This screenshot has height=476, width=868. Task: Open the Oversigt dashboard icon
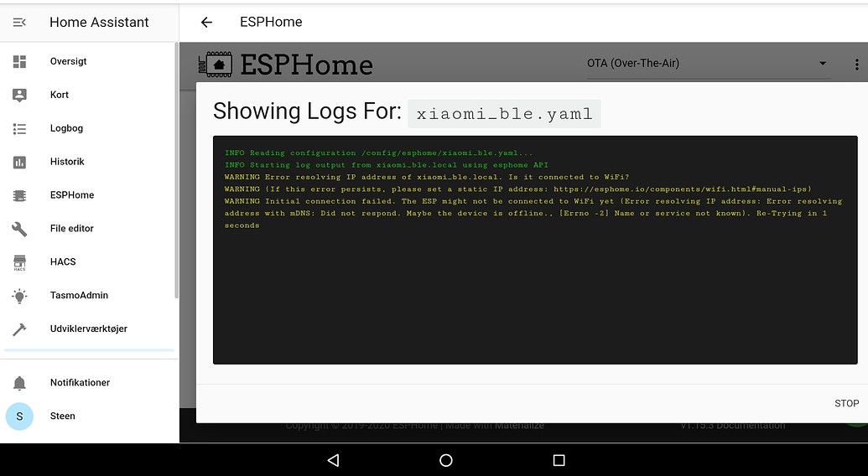click(x=19, y=61)
